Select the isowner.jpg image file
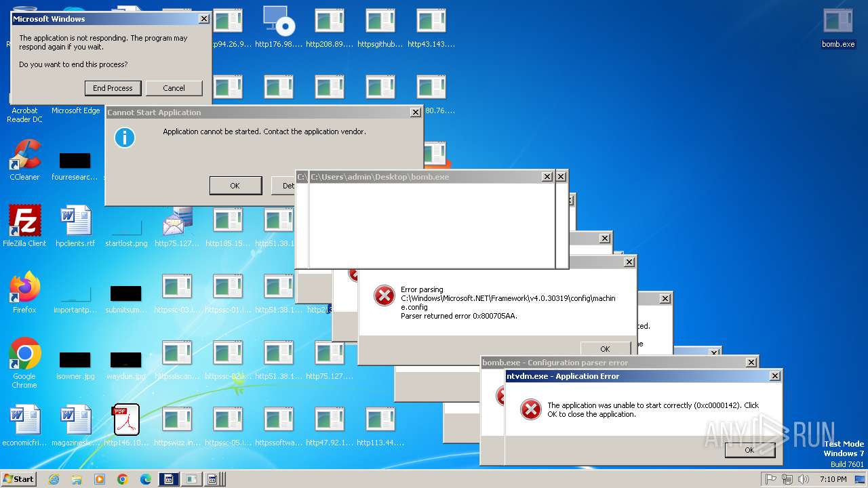Viewport: 868px width, 488px height. [x=75, y=365]
